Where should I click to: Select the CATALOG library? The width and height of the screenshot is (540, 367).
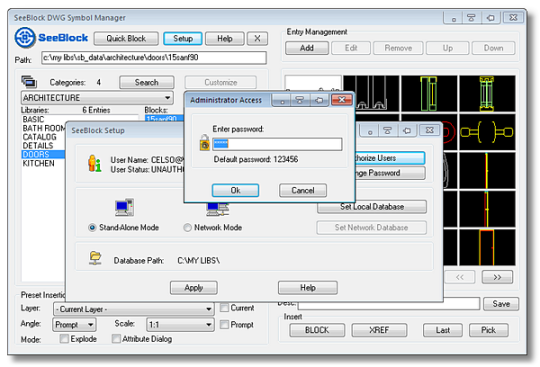(39, 137)
